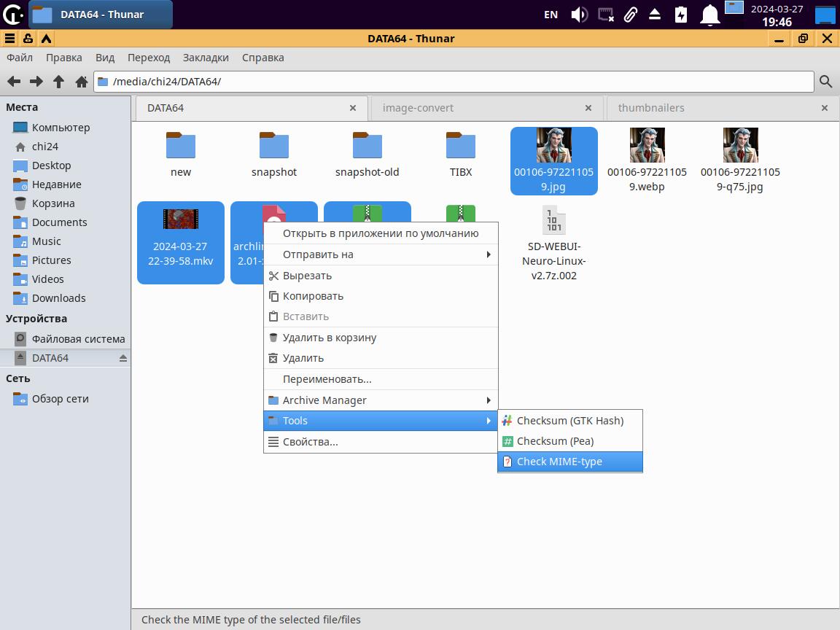Open Обзор сети in sidebar
840x630 pixels.
[x=66, y=399]
